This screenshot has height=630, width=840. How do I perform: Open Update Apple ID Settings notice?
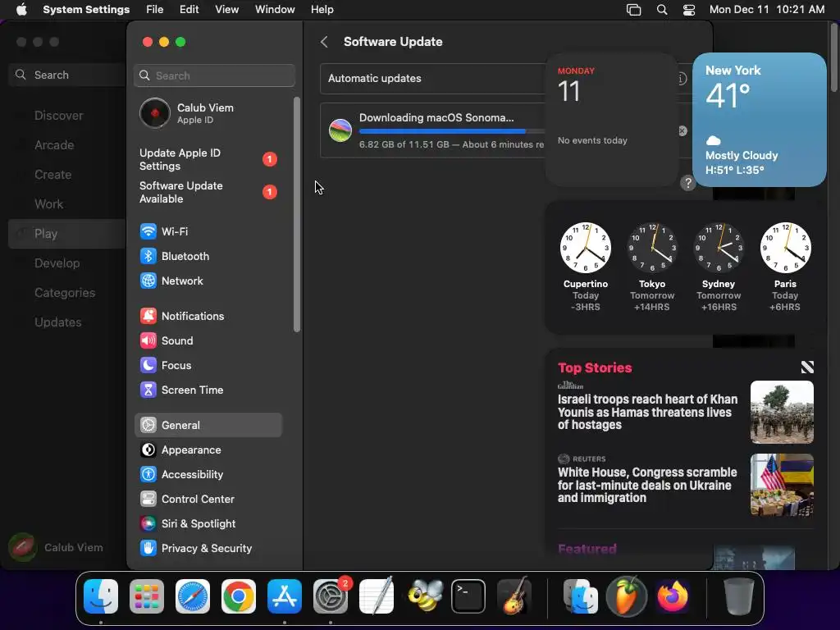(x=208, y=159)
